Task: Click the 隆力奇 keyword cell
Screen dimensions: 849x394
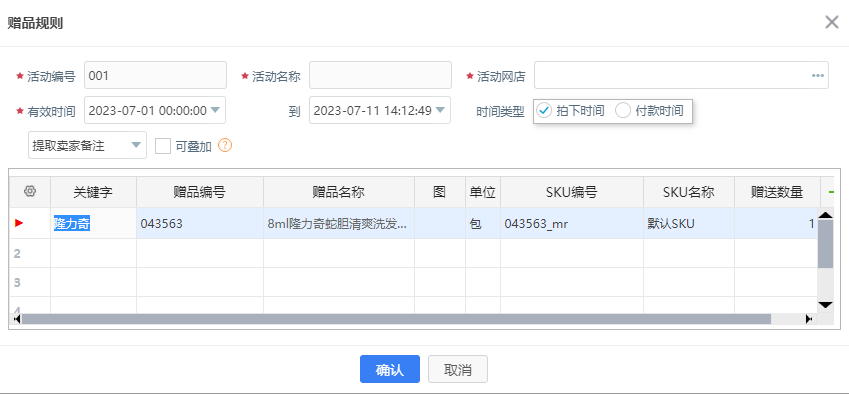Action: [93, 223]
